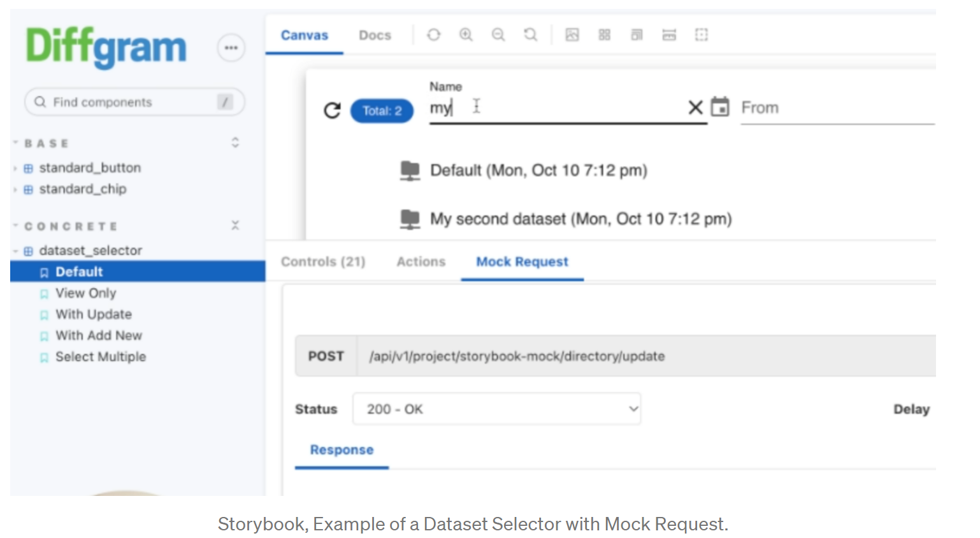The height and width of the screenshot is (538, 980).
Task: Click the /api/v1/project/storybook-mock/directory/update path
Action: [517, 356]
